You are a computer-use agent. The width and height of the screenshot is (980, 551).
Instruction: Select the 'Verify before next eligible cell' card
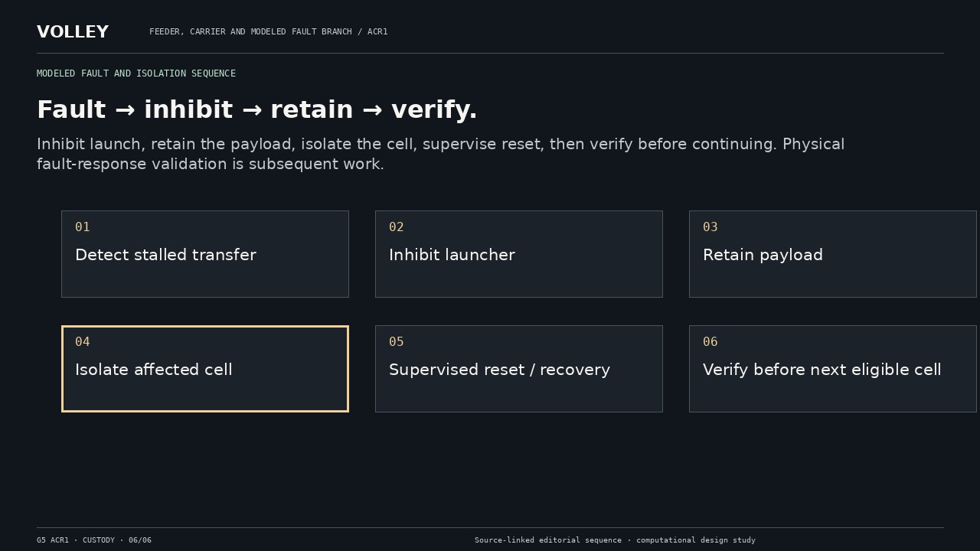click(x=833, y=369)
